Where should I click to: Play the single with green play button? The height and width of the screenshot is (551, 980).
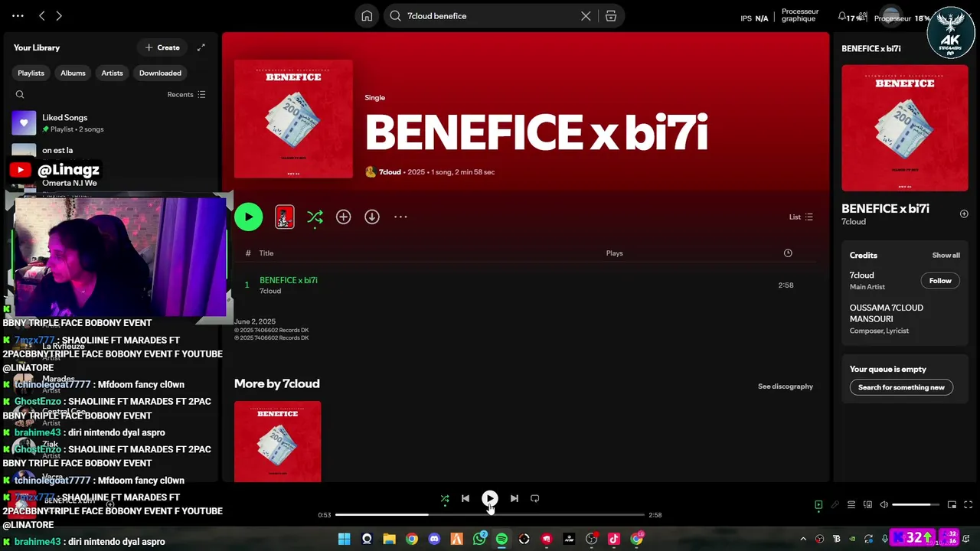pos(248,217)
